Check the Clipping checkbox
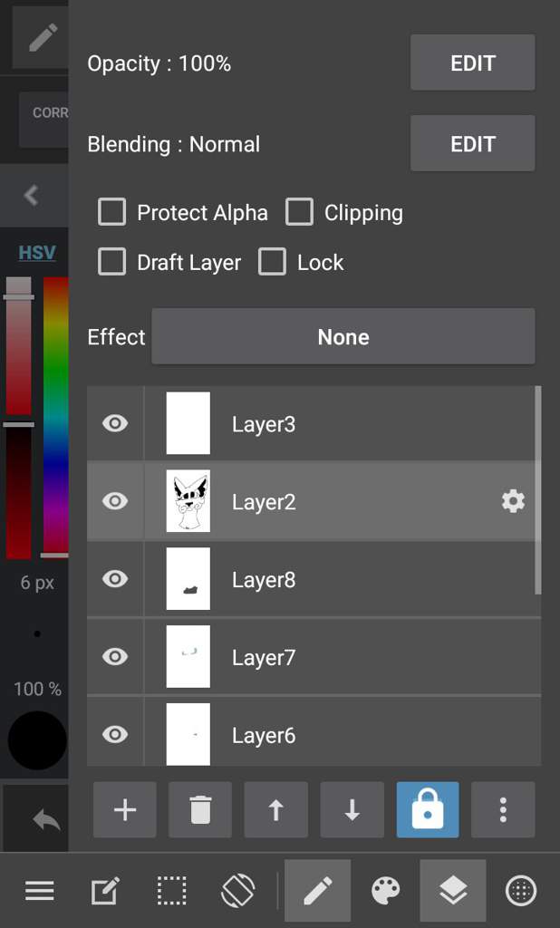 pyautogui.click(x=299, y=212)
